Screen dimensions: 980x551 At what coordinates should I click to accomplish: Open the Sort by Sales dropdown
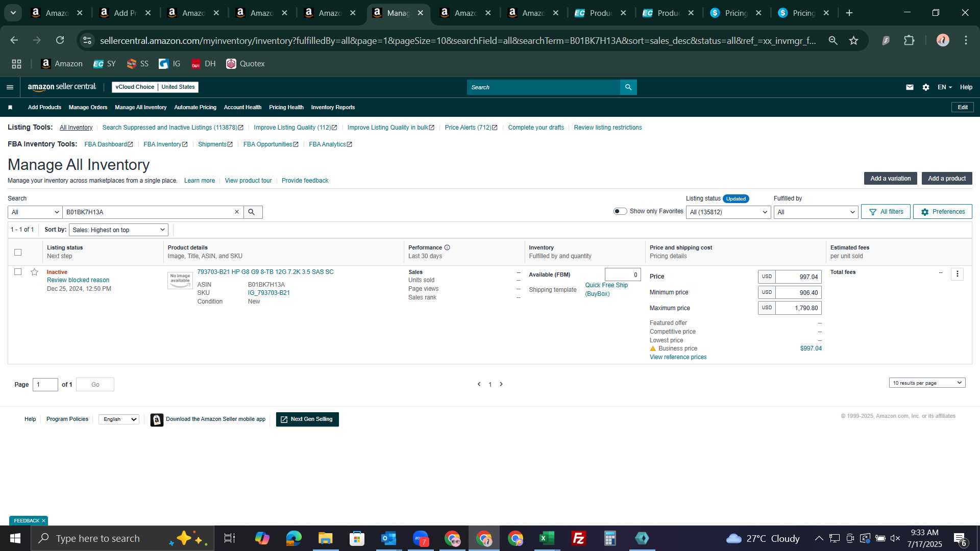pos(118,230)
